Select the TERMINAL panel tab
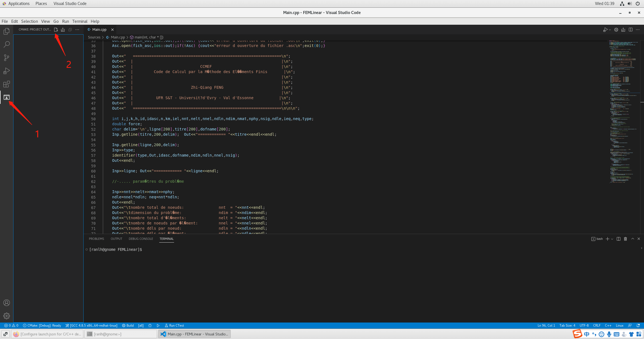 click(x=167, y=239)
